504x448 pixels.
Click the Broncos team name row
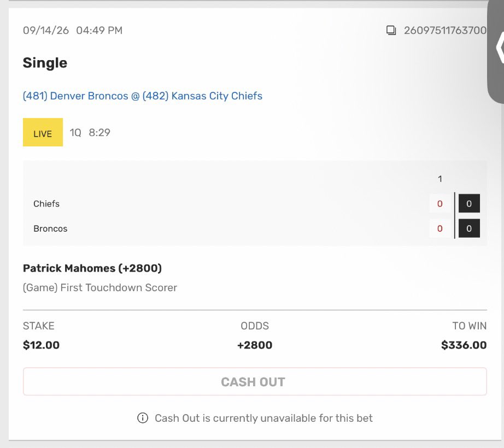click(x=50, y=229)
